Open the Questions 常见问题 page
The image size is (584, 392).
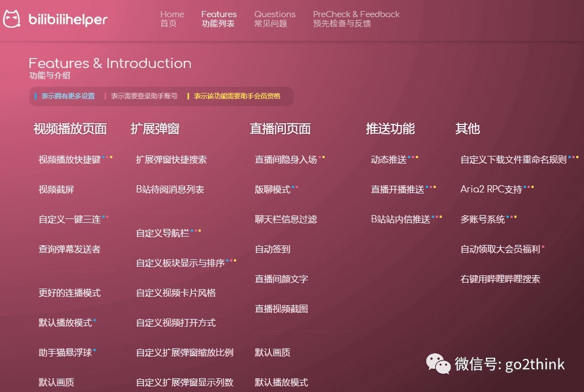pos(275,20)
